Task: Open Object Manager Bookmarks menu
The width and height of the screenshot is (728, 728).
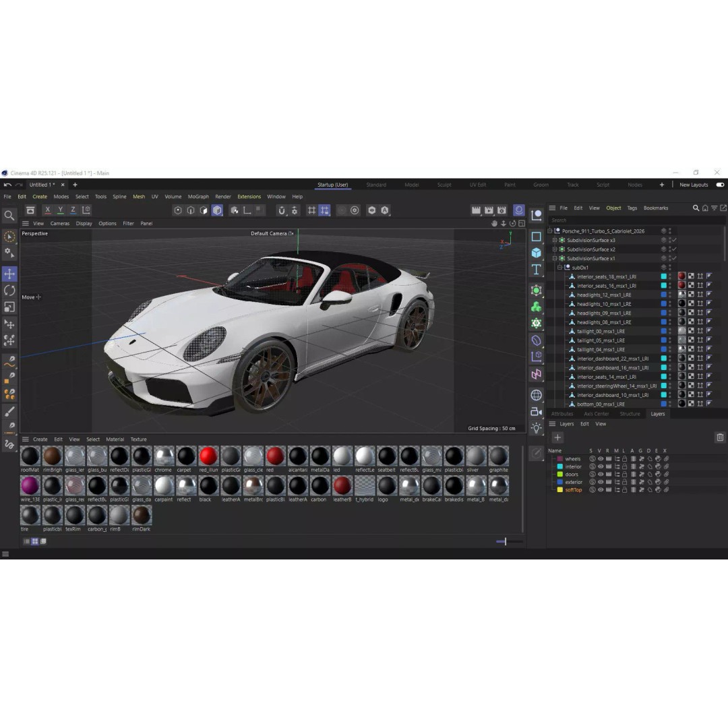Action: [x=656, y=208]
